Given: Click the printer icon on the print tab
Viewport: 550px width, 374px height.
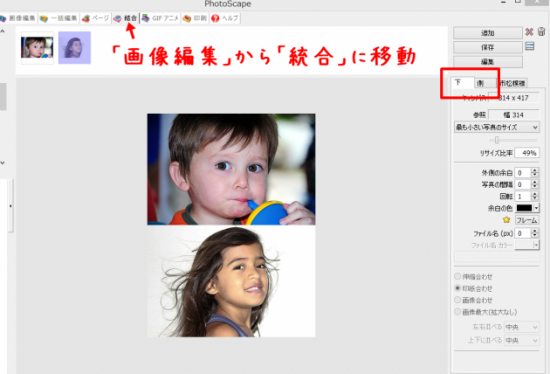Looking at the screenshot, I should click(187, 18).
